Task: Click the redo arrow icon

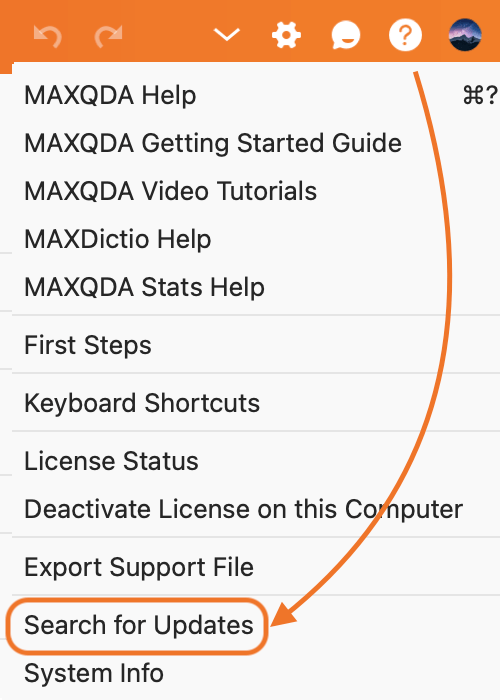Action: click(108, 36)
